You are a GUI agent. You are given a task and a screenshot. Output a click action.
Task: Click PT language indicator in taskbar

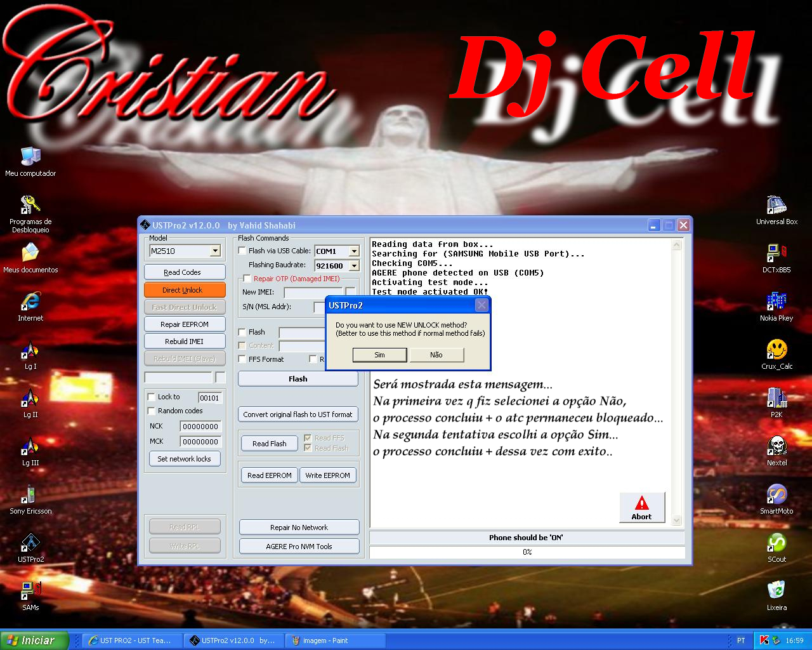coord(741,640)
